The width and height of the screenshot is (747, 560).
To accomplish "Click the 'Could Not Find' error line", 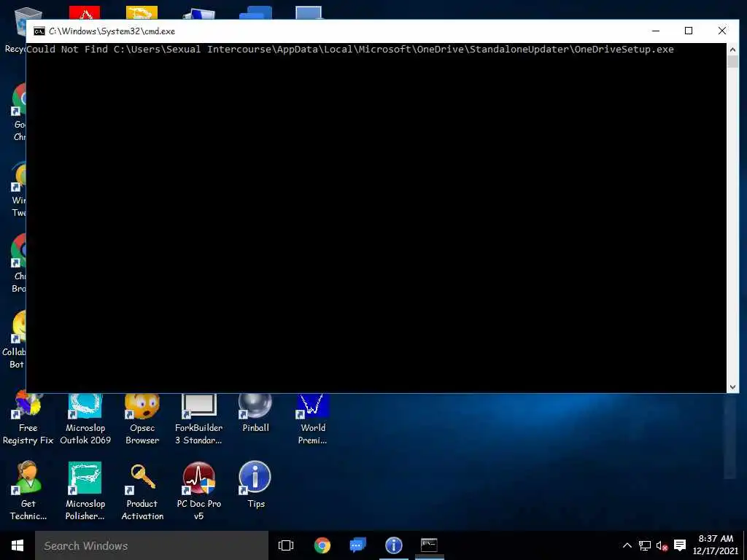I will [350, 49].
